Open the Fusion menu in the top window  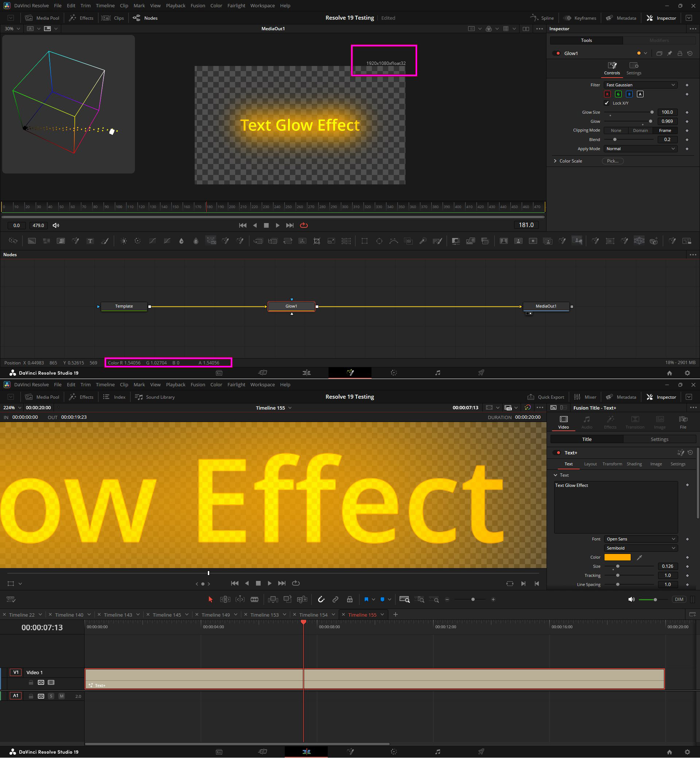pos(198,6)
